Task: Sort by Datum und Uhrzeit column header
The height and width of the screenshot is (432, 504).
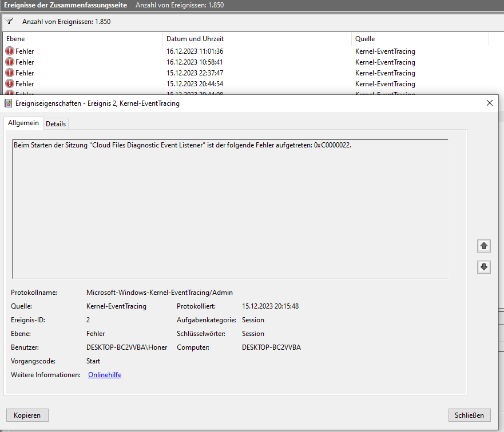Action: (x=257, y=39)
